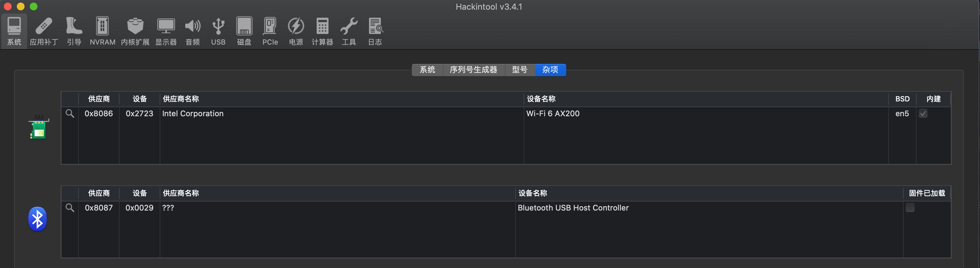Toggle the 内建 checkbox for Wi-Fi 6 AX200
This screenshot has height=268, width=980.
(x=923, y=113)
